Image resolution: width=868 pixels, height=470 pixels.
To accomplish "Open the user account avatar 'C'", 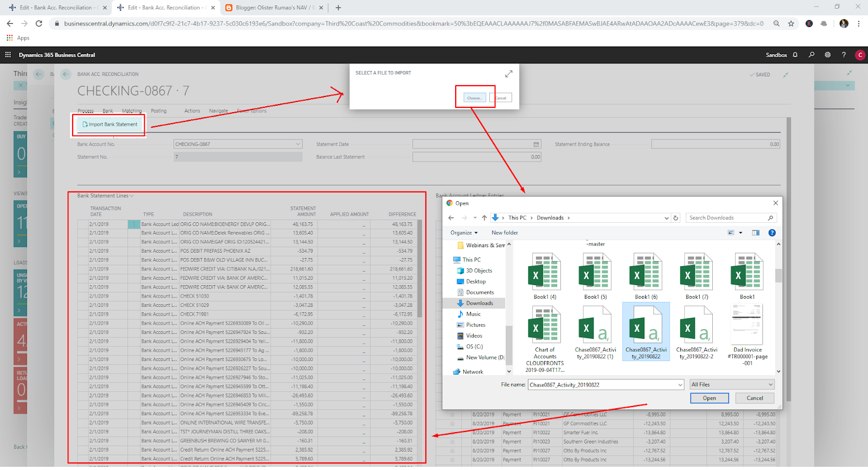I will tap(860, 55).
